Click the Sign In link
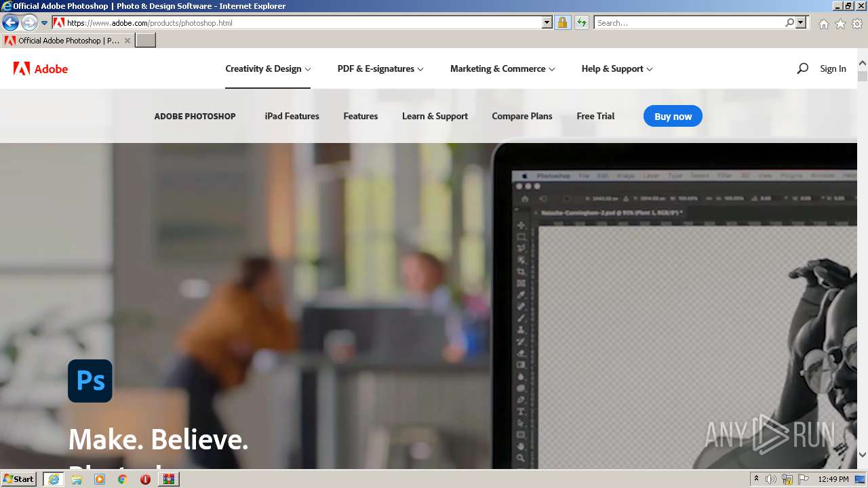 [x=833, y=68]
